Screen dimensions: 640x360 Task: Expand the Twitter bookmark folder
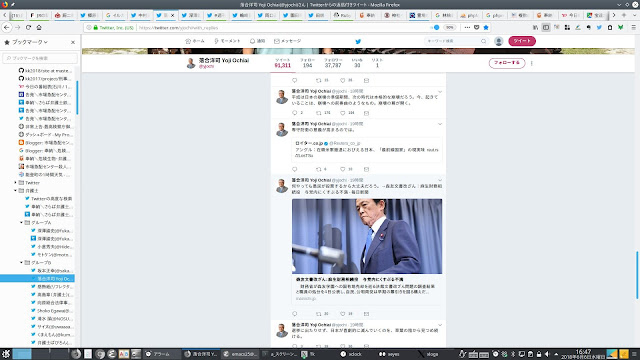coord(16,182)
